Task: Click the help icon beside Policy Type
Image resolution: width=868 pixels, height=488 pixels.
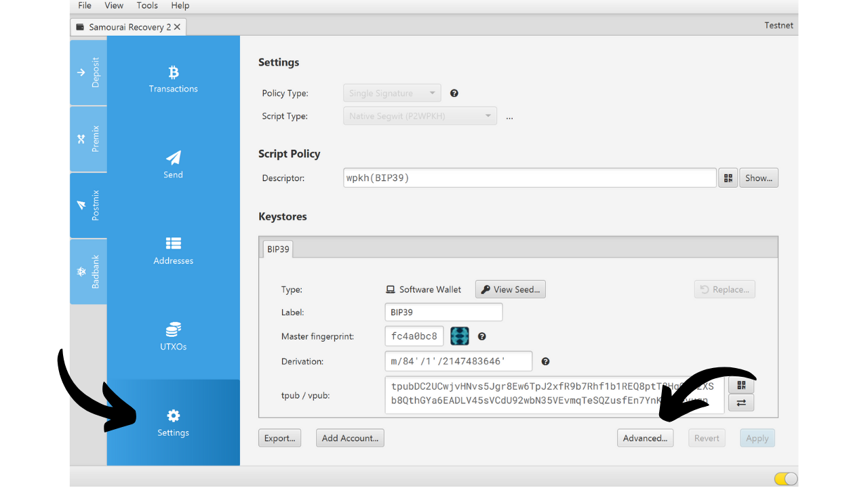Action: (x=454, y=93)
